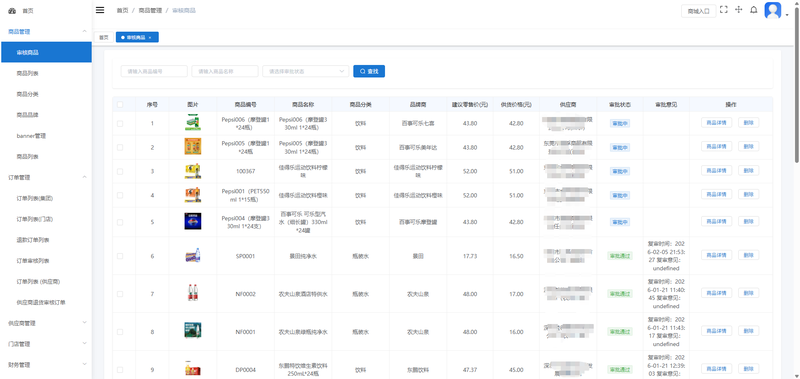800x379 pixels.
Task: Click the four-arrow move icon in header
Action: point(738,10)
